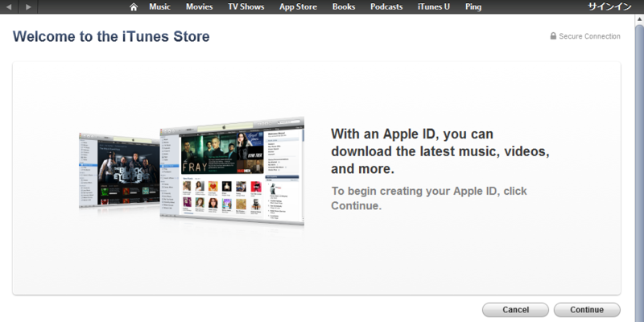Open the iTunes Store home icon
This screenshot has height=322, width=644.
[x=134, y=7]
